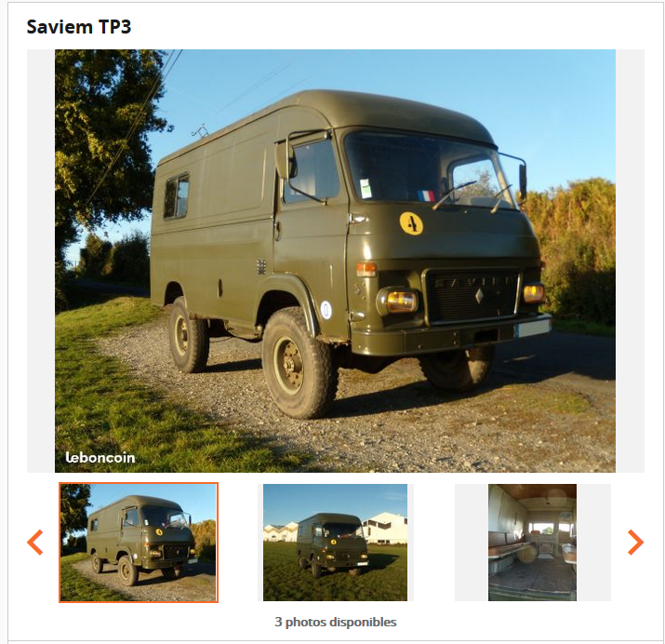Click the French flag sticker on windshield
Image resolution: width=665 pixels, height=644 pixels.
[426, 195]
